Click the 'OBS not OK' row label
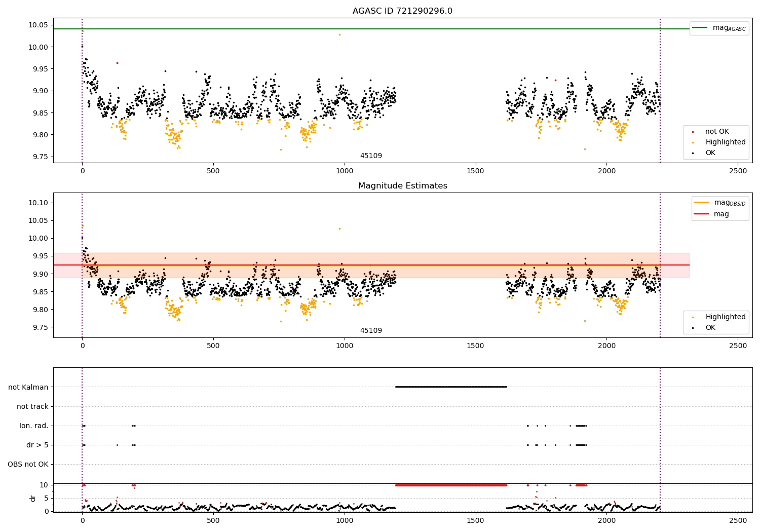Screen dimensions: 760x532 [28, 464]
